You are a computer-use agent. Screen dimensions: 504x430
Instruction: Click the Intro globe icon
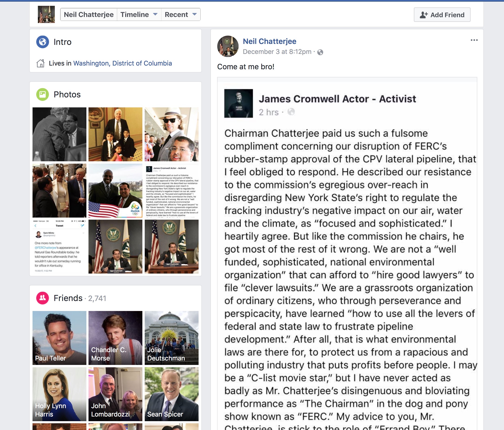point(43,42)
